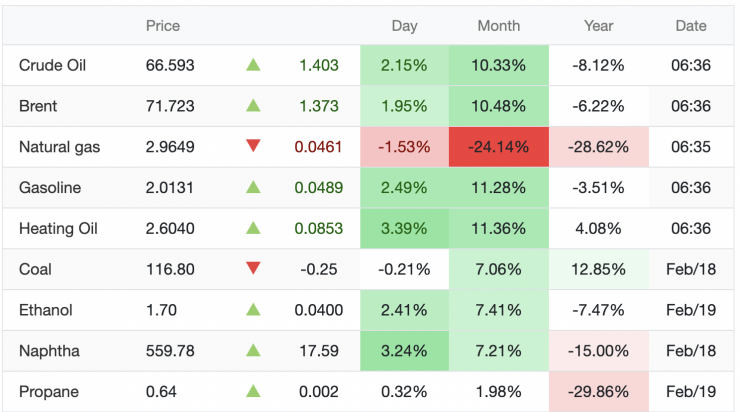This screenshot has width=740, height=412.
Task: Click the red down arrow for Coal
Action: click(x=253, y=268)
